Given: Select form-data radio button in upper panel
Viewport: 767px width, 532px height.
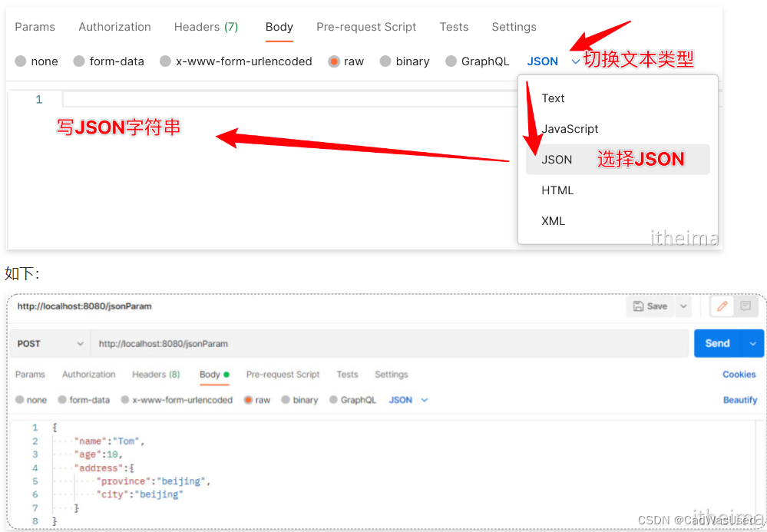Looking at the screenshot, I should (x=79, y=61).
